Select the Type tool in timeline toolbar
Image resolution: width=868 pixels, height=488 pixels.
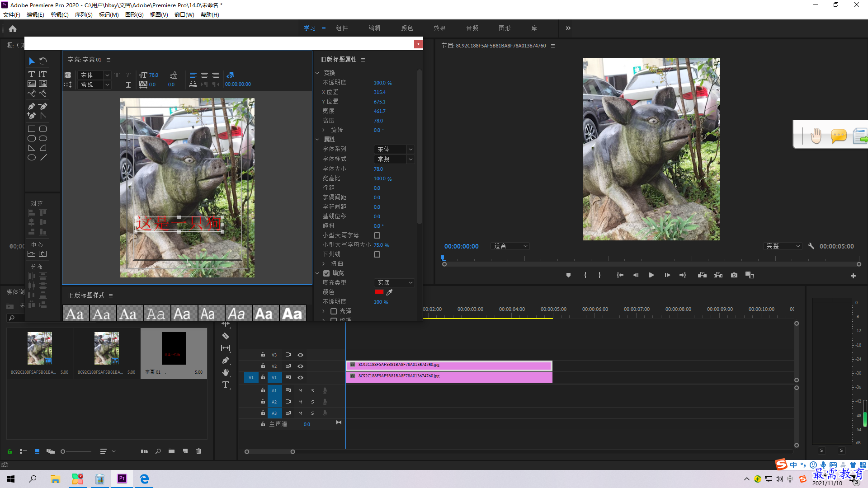coord(226,385)
